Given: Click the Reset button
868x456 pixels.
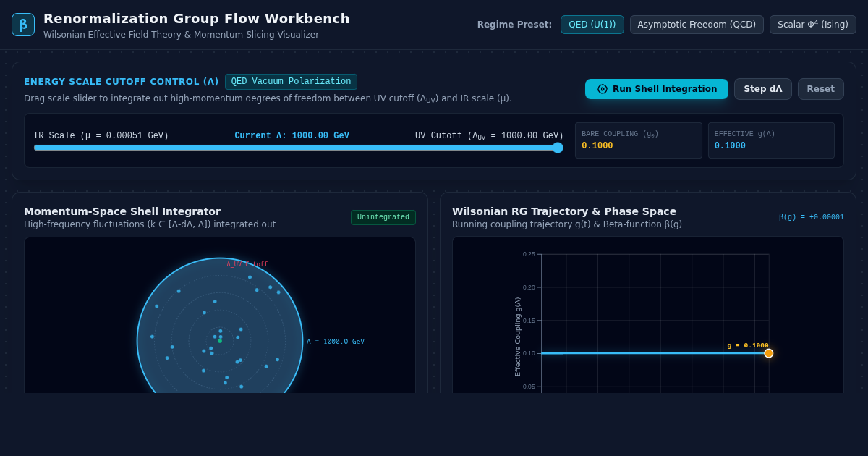Looking at the screenshot, I should [821, 89].
